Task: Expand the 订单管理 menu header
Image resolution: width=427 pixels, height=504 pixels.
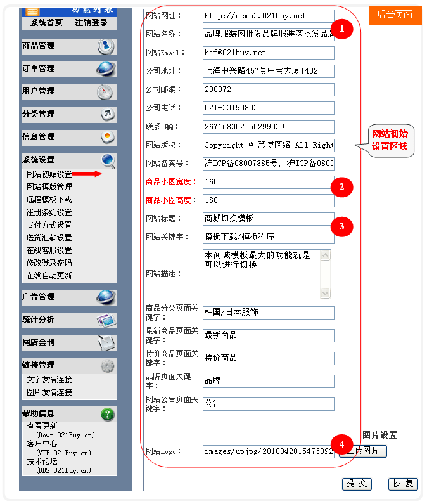Action: tap(70, 69)
